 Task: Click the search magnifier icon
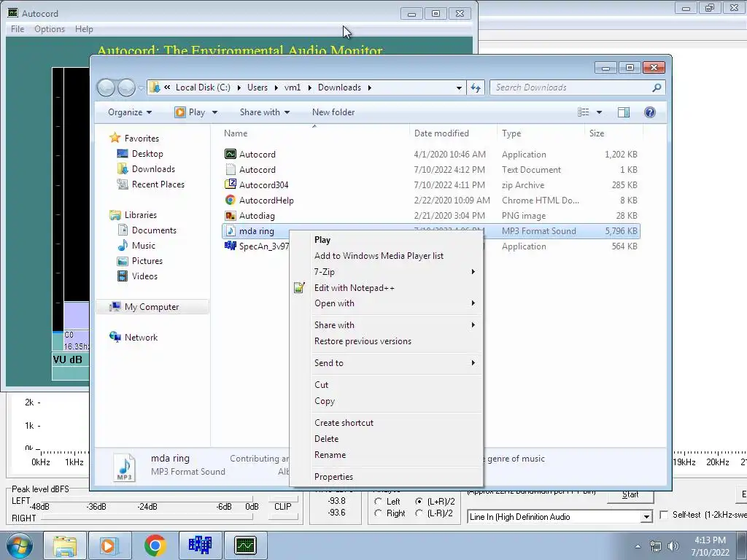point(657,87)
